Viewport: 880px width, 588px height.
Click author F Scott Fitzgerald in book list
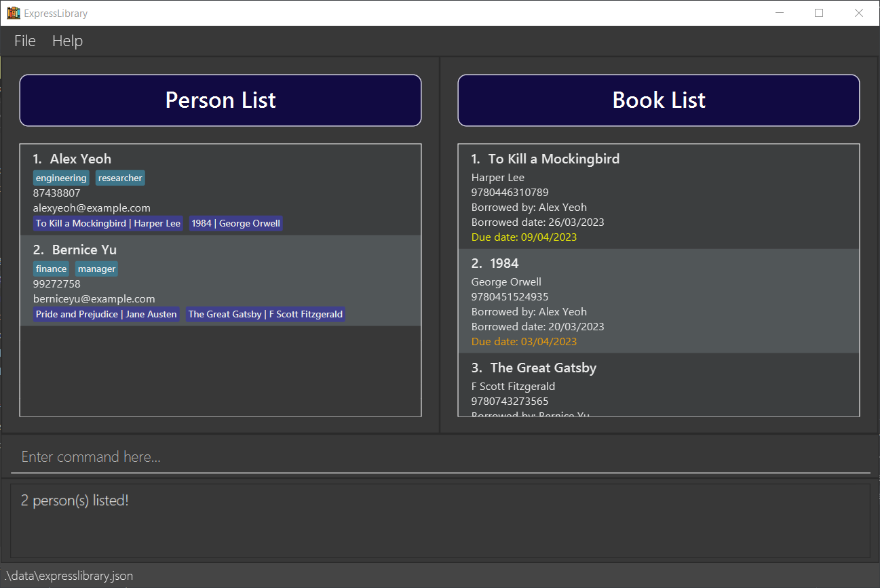point(513,387)
